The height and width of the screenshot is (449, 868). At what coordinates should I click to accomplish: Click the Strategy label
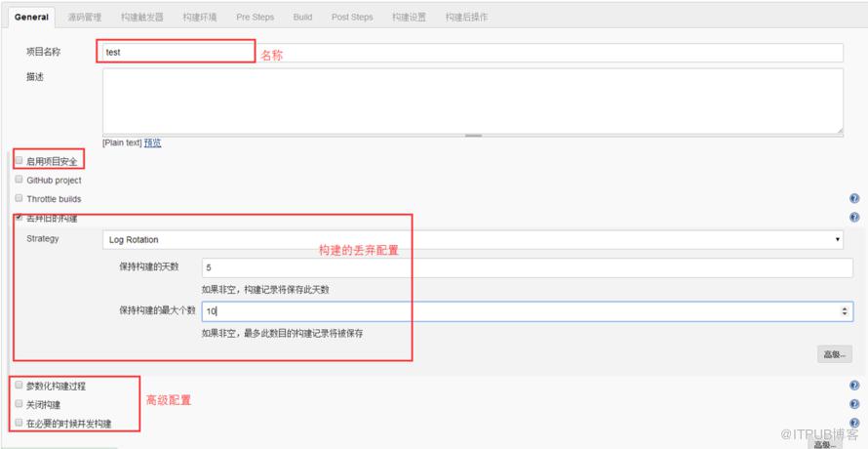pos(43,239)
